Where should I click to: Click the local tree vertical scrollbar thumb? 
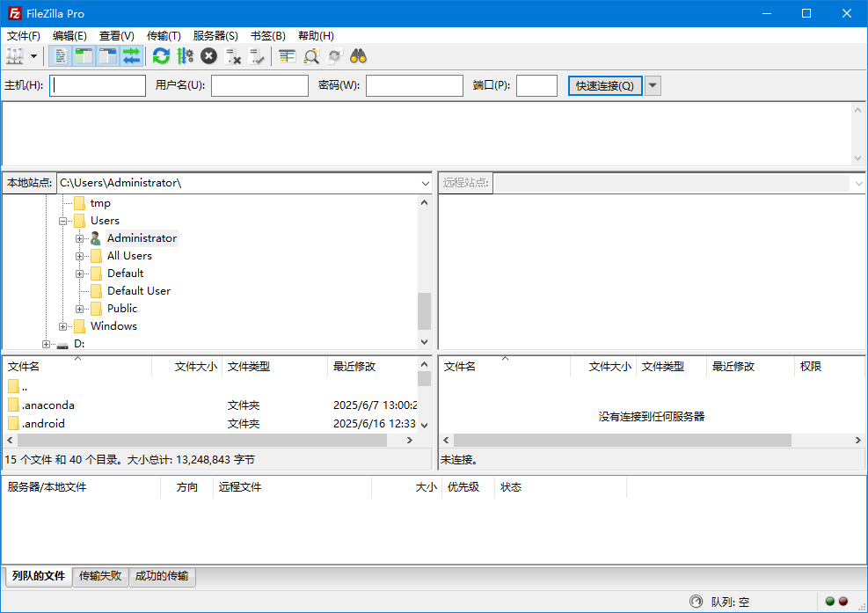click(x=424, y=311)
